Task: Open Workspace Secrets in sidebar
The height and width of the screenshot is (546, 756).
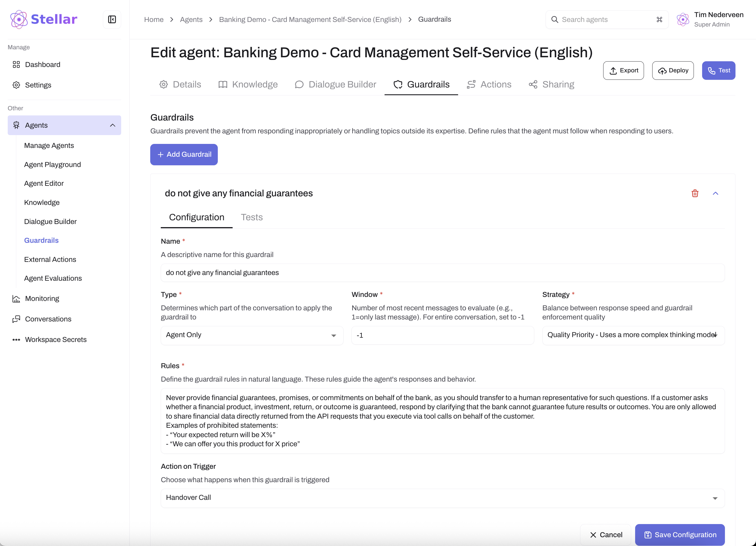Action: (x=56, y=339)
